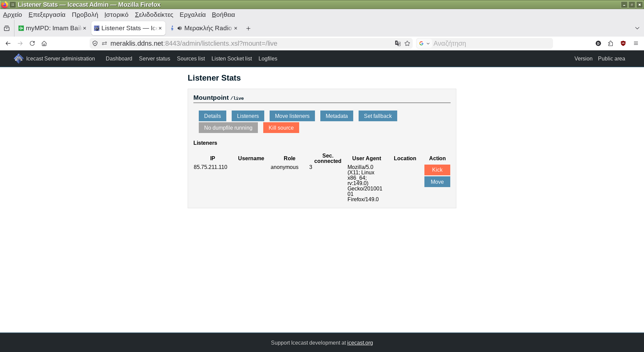Viewport: 644px width, 352px height.
Task: Click the browser reload page icon
Action: [32, 43]
